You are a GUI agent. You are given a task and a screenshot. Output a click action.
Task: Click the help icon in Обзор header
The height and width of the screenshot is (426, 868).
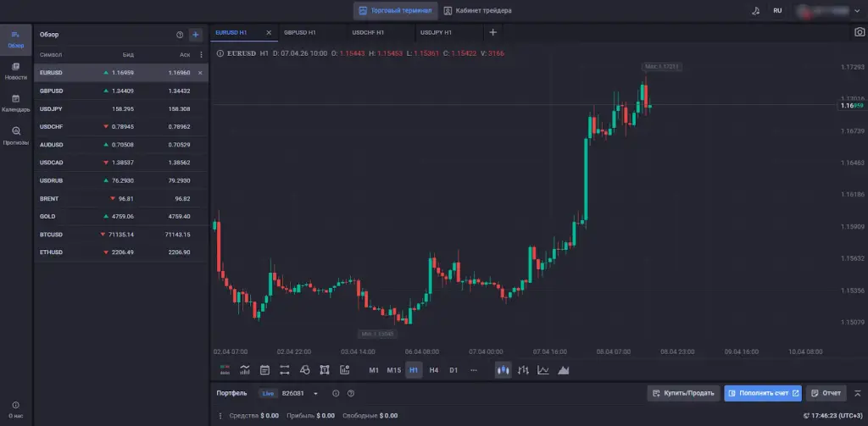[x=180, y=35]
